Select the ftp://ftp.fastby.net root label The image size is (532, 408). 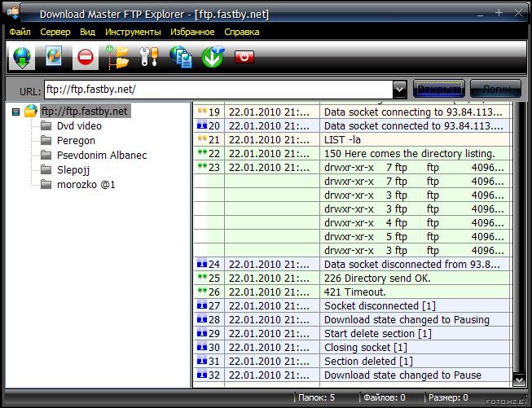(x=85, y=111)
